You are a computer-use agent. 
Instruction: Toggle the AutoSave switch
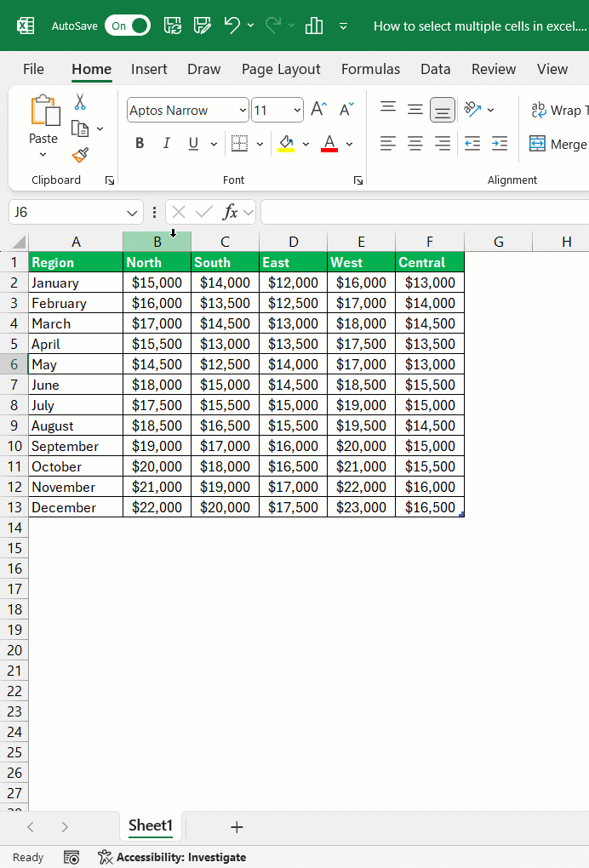128,26
